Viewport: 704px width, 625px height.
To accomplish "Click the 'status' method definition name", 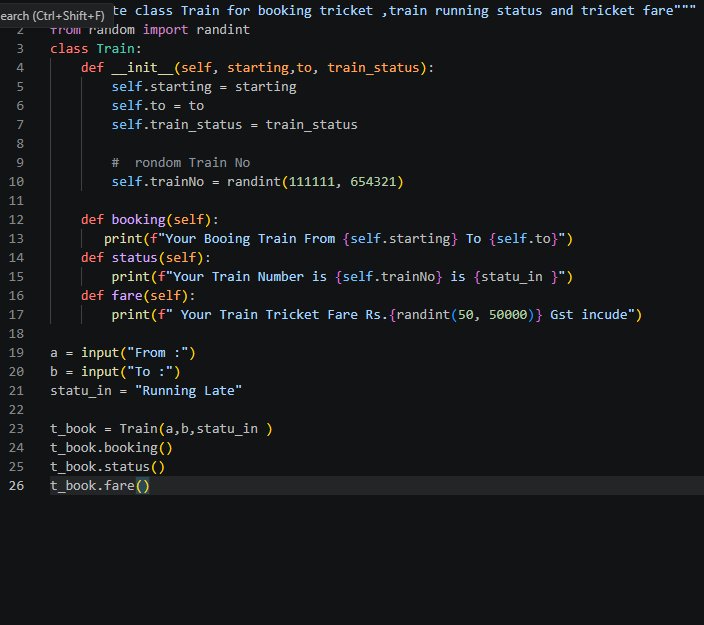I will (134, 258).
